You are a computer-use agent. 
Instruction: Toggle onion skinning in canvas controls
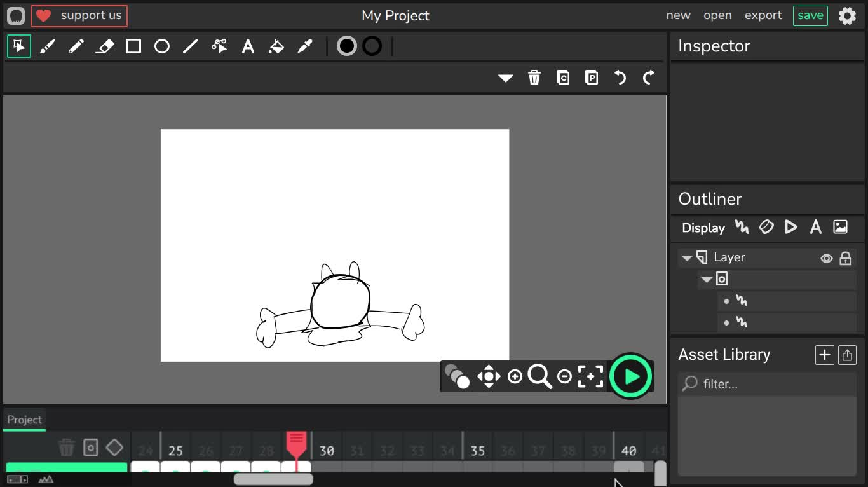tap(457, 376)
